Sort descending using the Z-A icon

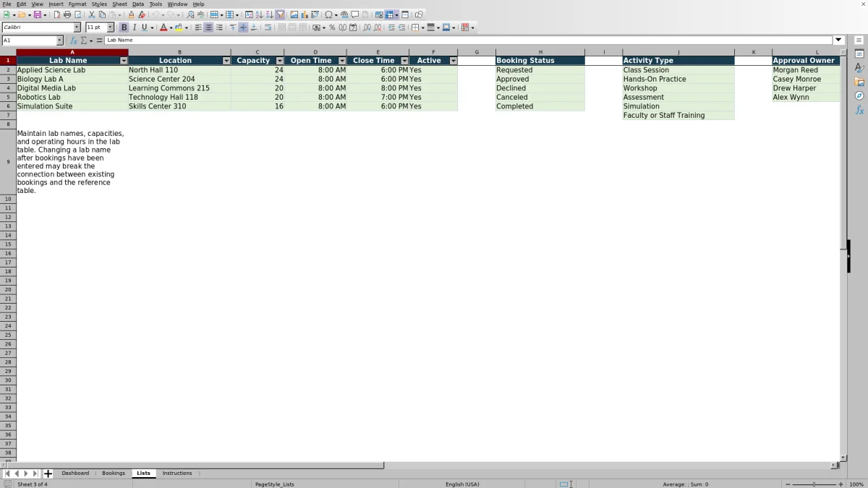(x=269, y=14)
